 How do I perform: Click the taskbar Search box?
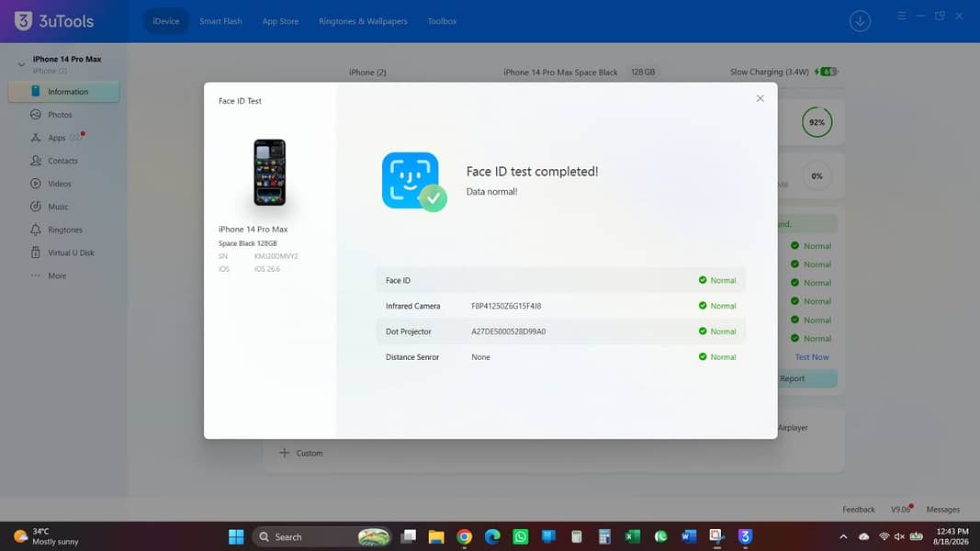click(x=321, y=536)
